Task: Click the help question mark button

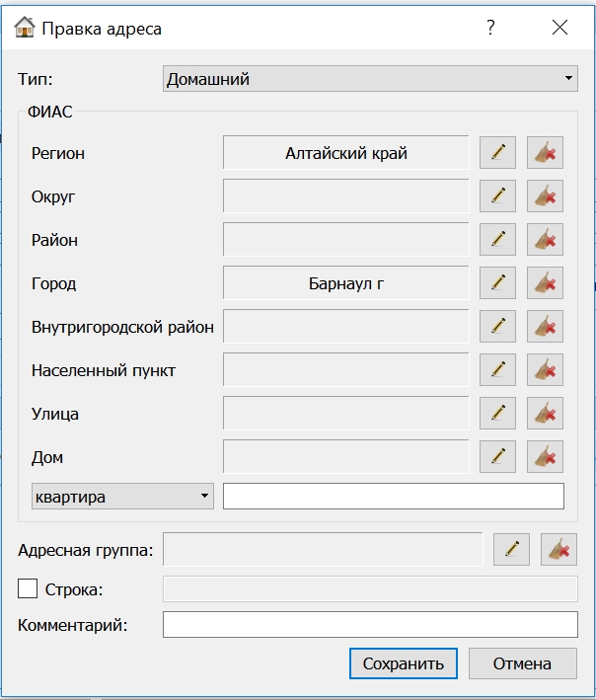Action: (490, 28)
